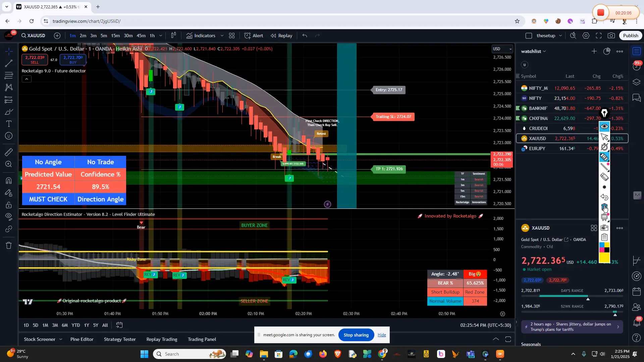Open the emoji icons tool
The height and width of the screenshot is (362, 644).
9,136
